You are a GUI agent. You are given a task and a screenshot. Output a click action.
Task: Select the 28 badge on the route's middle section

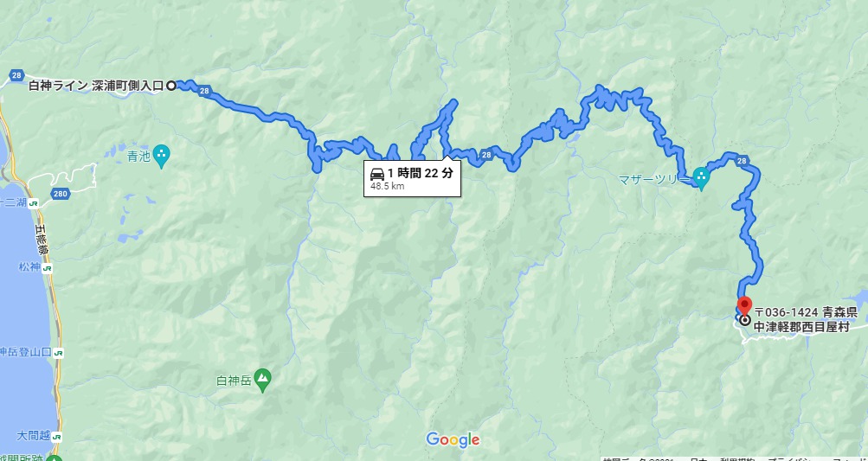486,156
